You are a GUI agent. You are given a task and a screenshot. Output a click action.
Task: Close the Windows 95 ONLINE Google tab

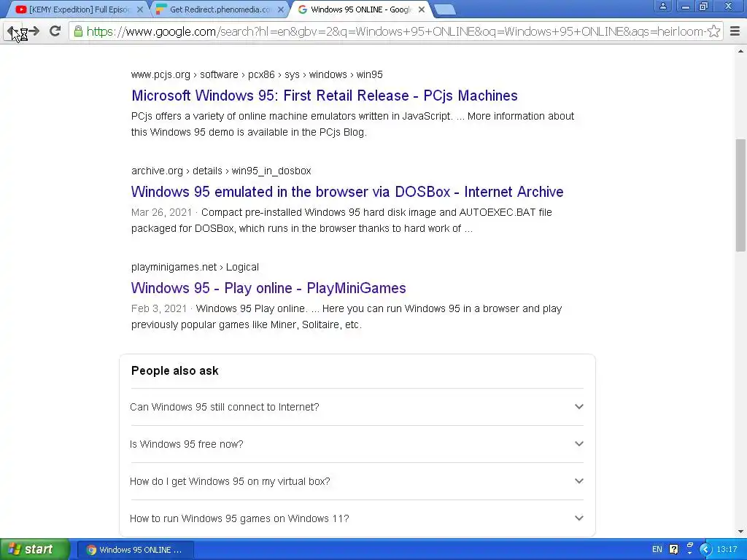(x=421, y=9)
